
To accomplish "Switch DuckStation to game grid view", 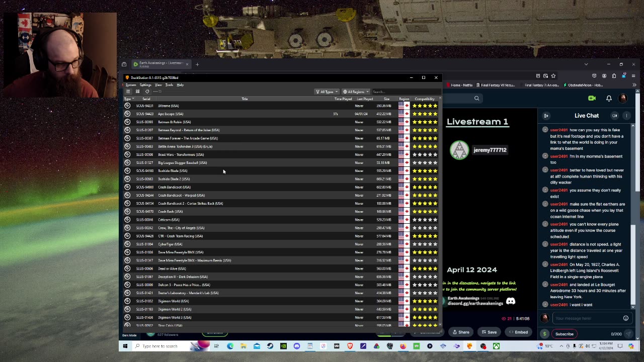I will (x=137, y=92).
